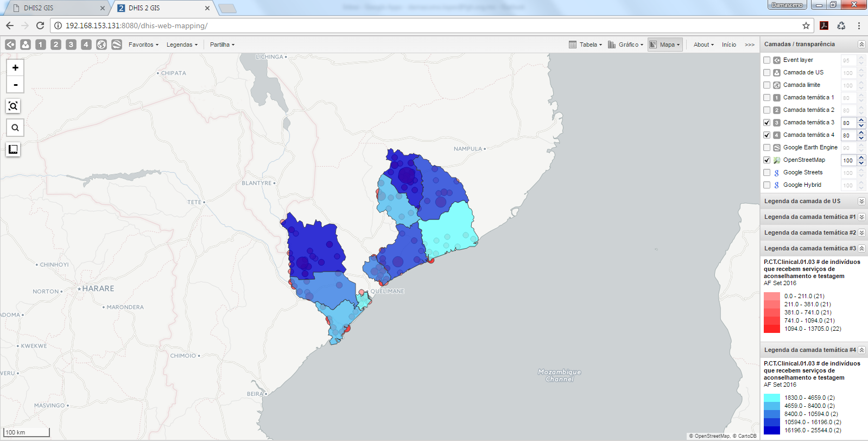
Task: Open the facility layer person icon
Action: pyautogui.click(x=26, y=45)
